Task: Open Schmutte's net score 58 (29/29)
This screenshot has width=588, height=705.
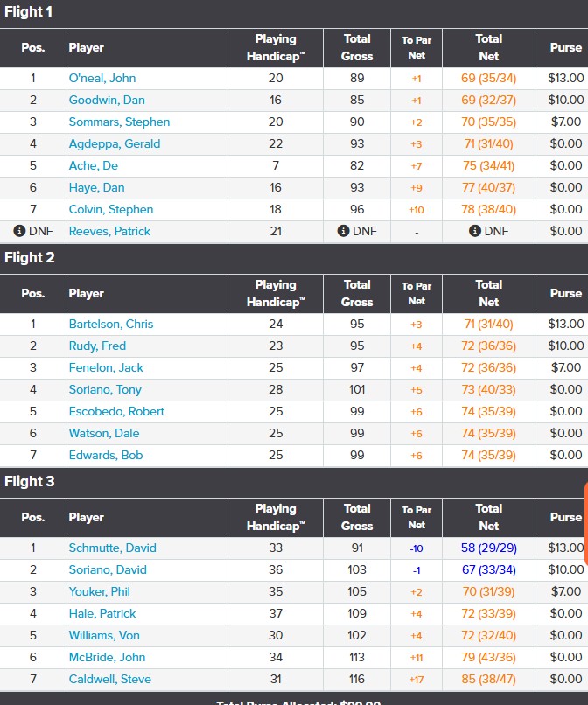Action: pos(488,548)
